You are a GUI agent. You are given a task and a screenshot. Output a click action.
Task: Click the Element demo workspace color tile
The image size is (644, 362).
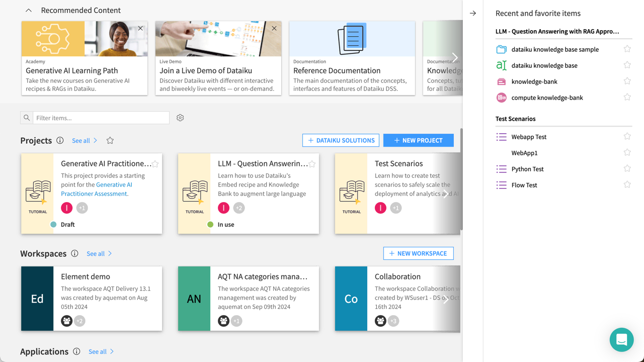(38, 299)
